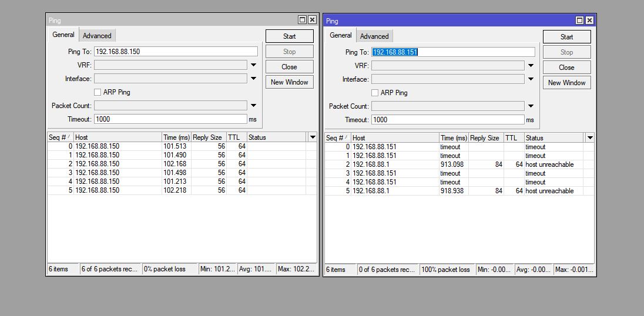Screen dimensions: 644x316
Task: Select right table seq 0 timeout row
Action: tap(459, 147)
